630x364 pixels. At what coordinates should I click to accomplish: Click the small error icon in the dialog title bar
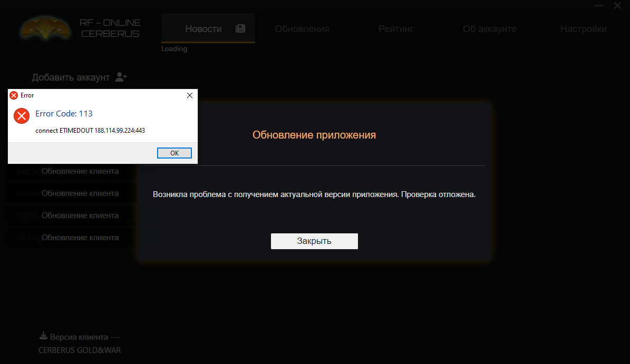coord(14,95)
